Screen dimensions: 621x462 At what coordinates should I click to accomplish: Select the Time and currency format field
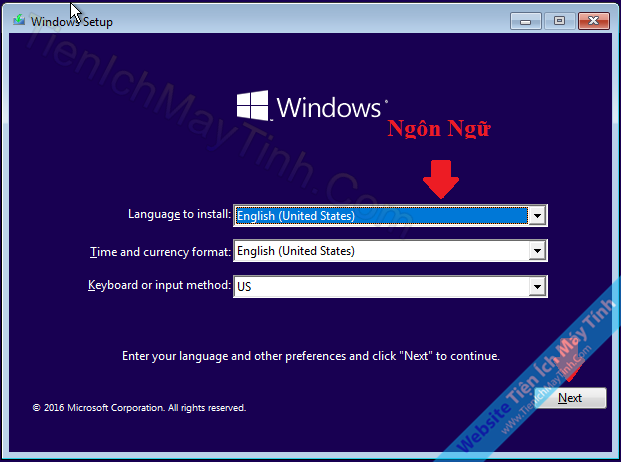coord(390,251)
